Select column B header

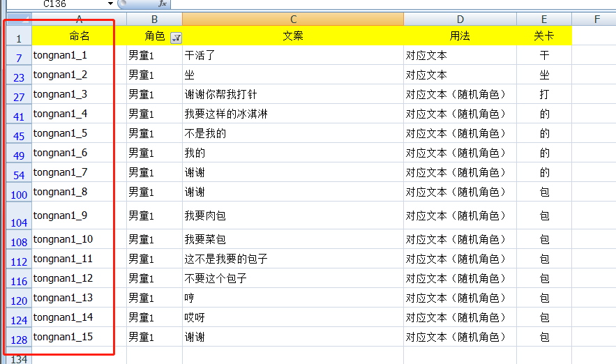[154, 20]
